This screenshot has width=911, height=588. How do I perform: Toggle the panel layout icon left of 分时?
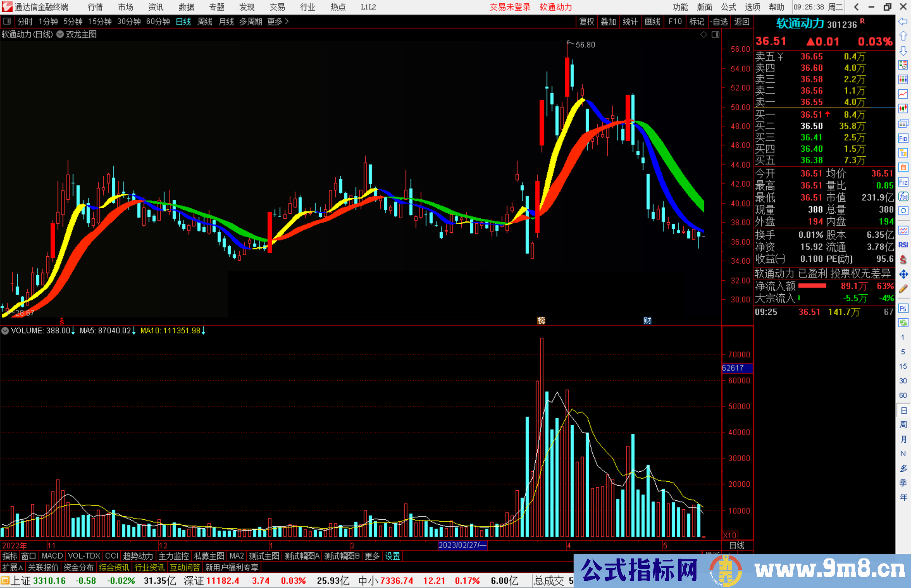[x=7, y=21]
